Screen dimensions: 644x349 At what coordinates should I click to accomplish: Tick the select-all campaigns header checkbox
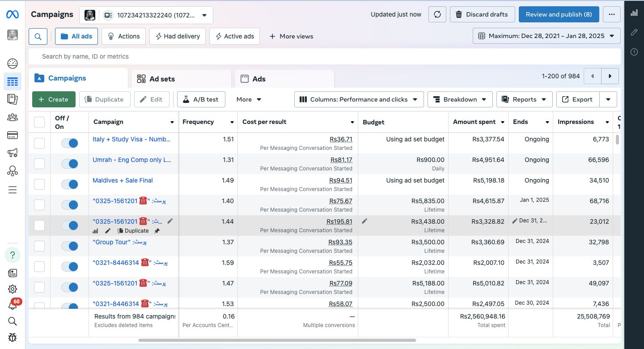[x=39, y=122]
